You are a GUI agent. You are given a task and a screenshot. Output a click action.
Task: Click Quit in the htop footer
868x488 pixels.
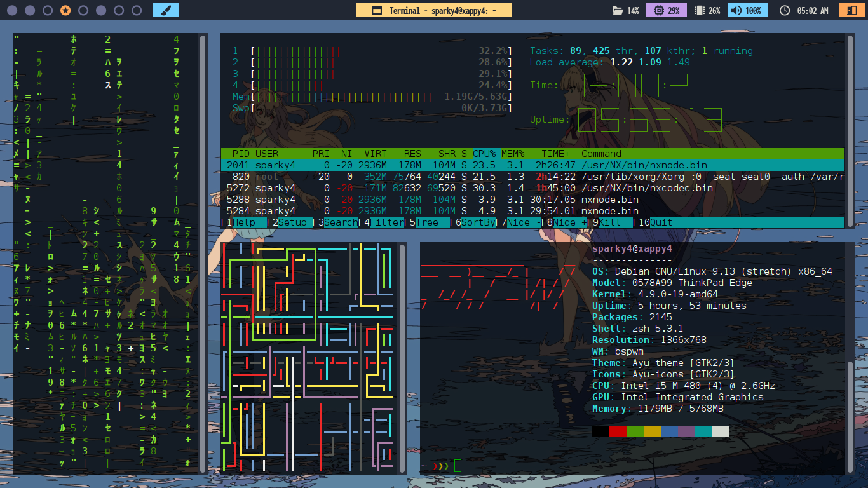click(x=661, y=222)
